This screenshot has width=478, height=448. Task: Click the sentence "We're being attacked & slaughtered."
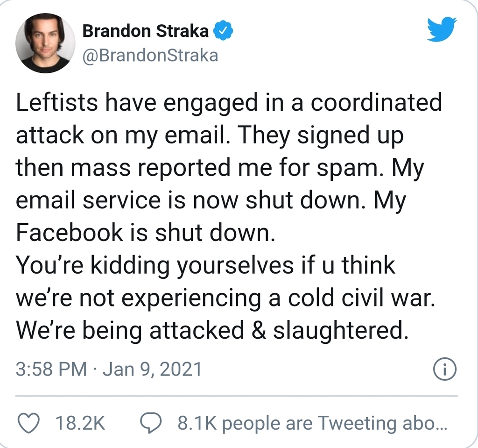[210, 330]
